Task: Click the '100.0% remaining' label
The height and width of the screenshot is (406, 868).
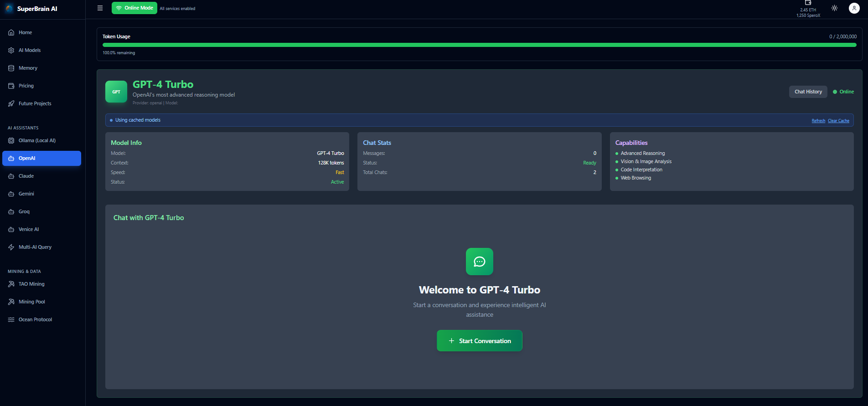Action: click(x=119, y=53)
